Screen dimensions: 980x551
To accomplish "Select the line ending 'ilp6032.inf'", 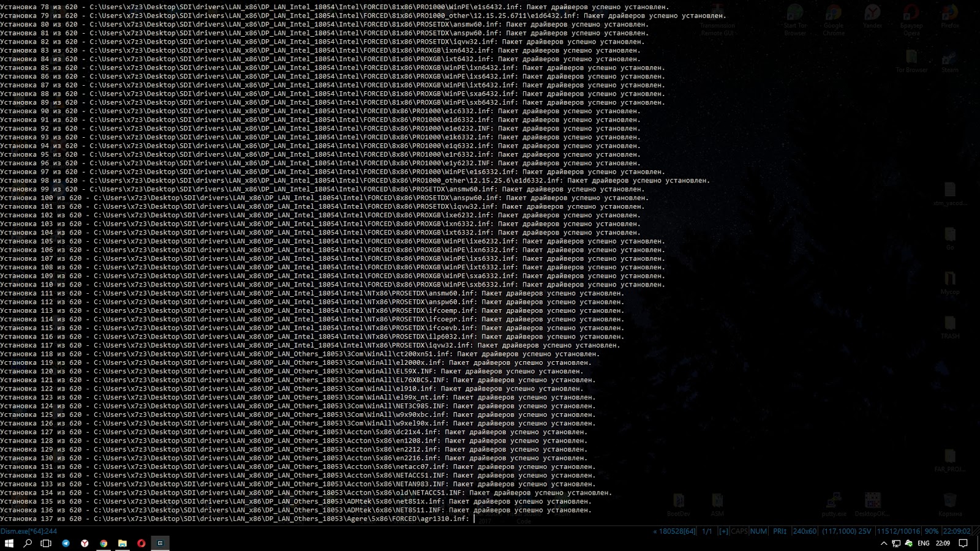I will 312,337.
